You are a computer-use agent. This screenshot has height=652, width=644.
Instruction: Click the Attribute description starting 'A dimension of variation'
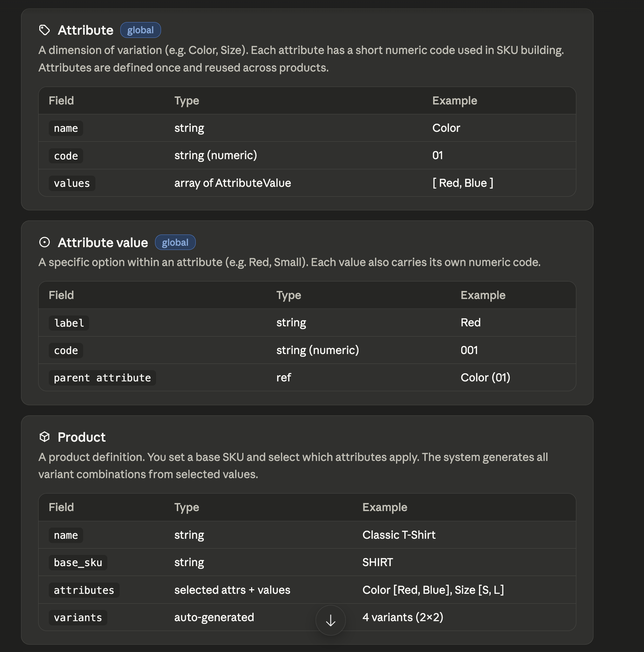(x=301, y=59)
